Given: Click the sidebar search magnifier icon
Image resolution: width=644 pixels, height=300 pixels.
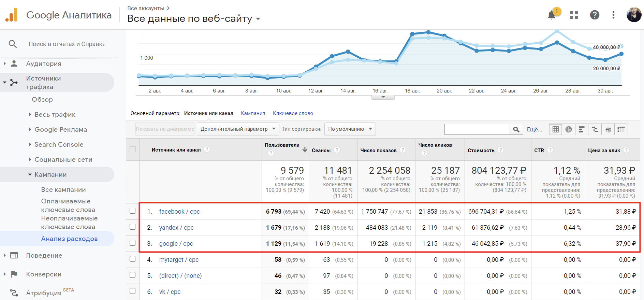Looking at the screenshot, I should click(13, 44).
